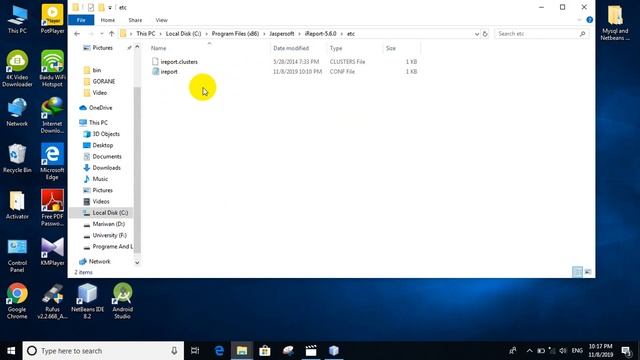Click Explorer help question mark icon
Image resolution: width=640 pixels, height=360 pixels.
(589, 20)
